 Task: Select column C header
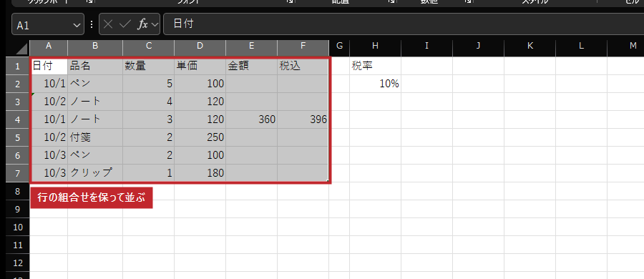click(x=149, y=46)
